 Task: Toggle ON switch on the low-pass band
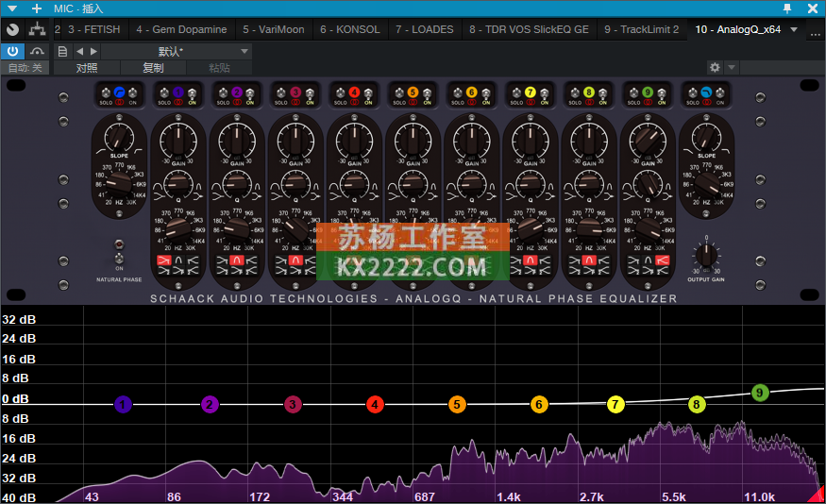pyautogui.click(x=720, y=93)
